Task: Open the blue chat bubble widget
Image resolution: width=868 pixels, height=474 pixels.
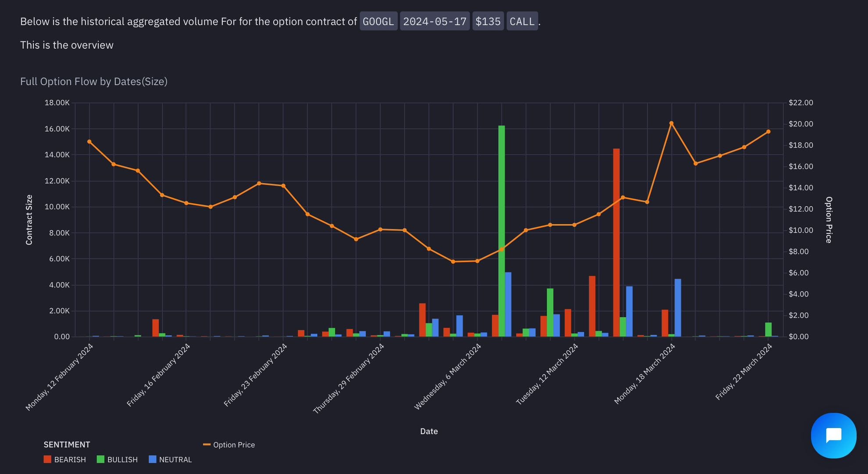Action: (833, 435)
